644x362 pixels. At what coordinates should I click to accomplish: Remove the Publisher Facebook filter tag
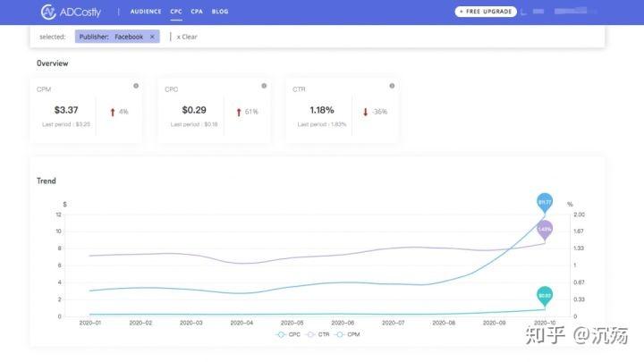coord(152,37)
